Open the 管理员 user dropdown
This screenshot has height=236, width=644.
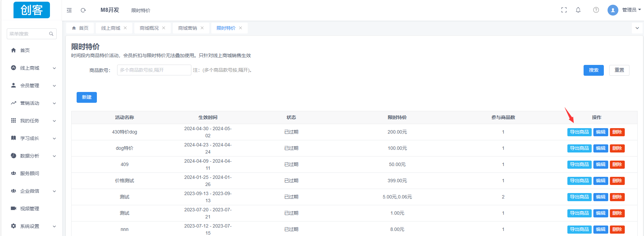click(630, 10)
